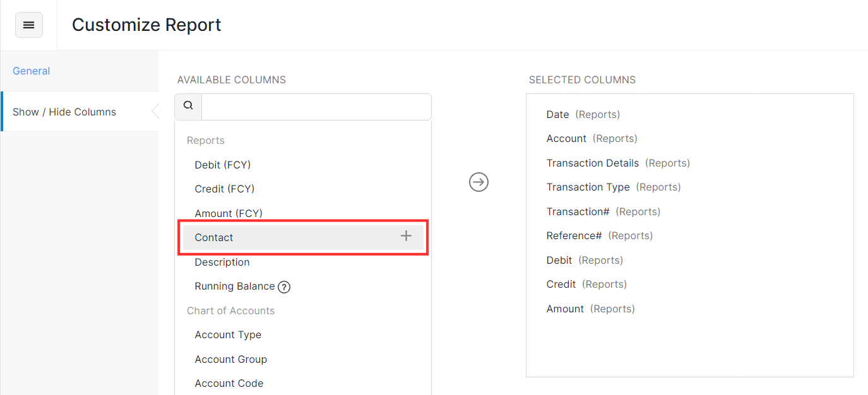Choose Amount (FCY) in available columns
Image resolution: width=868 pixels, height=395 pixels.
229,213
